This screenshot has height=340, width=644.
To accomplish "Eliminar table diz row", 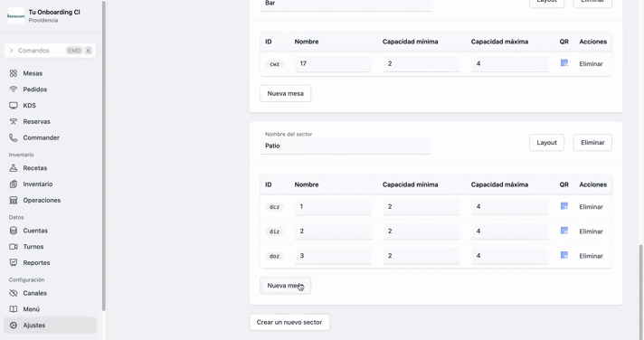I will [591, 231].
